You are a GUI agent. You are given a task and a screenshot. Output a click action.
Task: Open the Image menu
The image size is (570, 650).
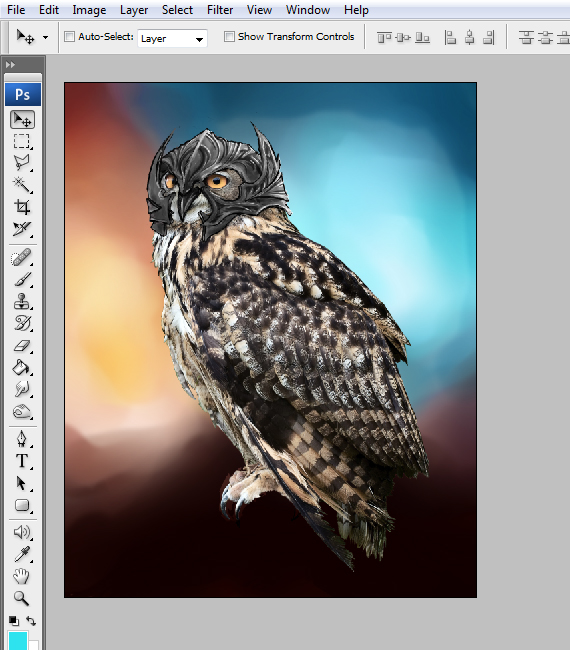coord(89,10)
